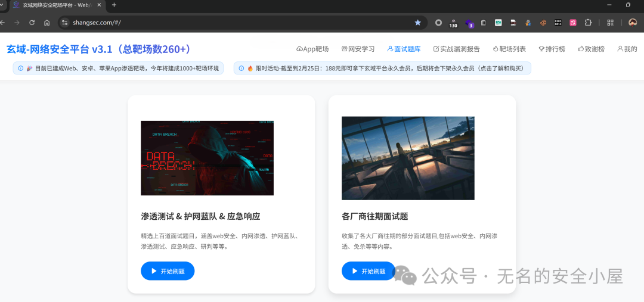Open the gray circle extension
The width and height of the screenshot is (644, 302).
[439, 23]
